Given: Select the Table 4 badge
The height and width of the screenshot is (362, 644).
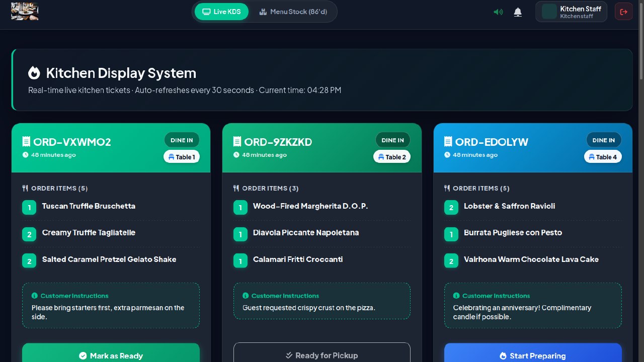Looking at the screenshot, I should 603,157.
